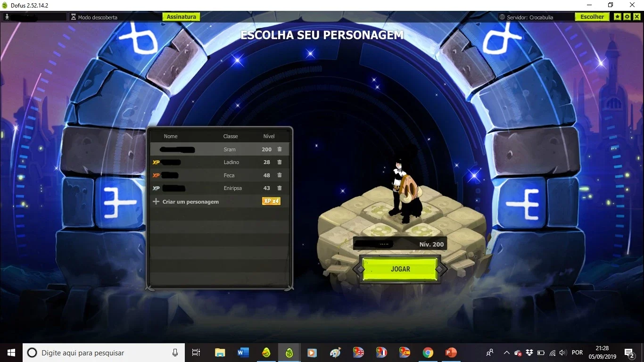
Task: Select the Ladino character row
Action: tap(219, 162)
